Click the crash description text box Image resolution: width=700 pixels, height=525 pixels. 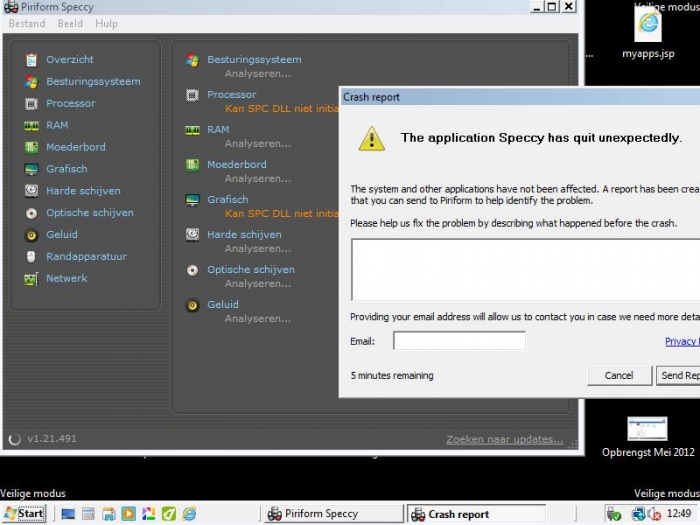coord(525,270)
